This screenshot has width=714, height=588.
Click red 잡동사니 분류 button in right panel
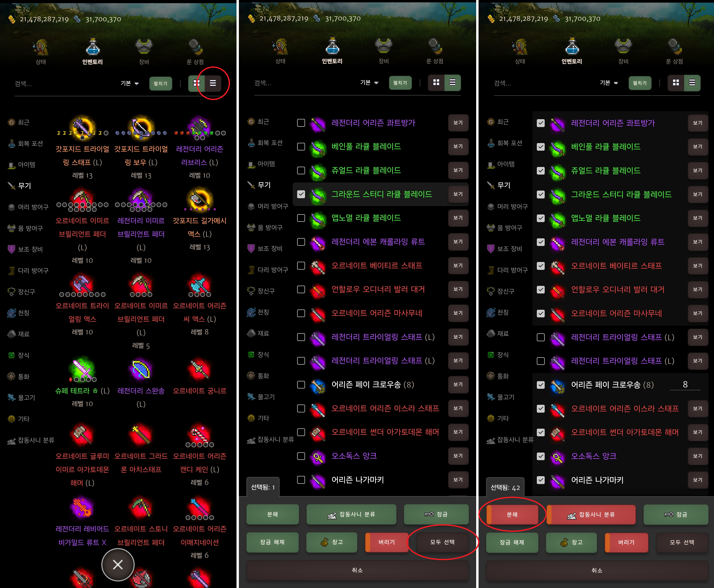pyautogui.click(x=591, y=515)
